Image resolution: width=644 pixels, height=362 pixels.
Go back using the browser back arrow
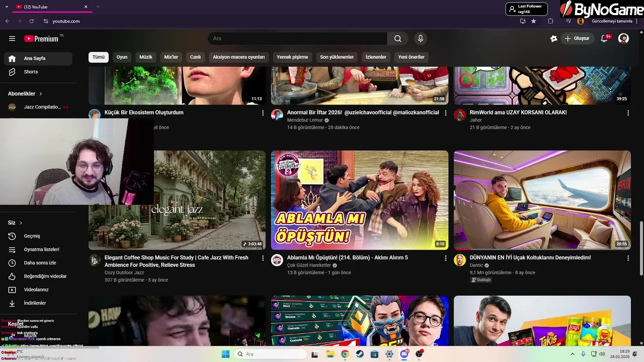tap(8, 21)
